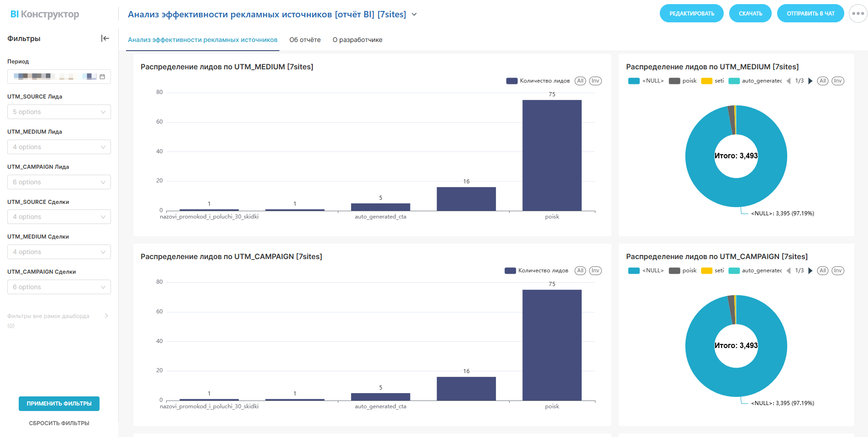Viewport: 868px width, 437px height.
Task: Open the UTM_SOURCE Лида dropdown
Action: pyautogui.click(x=59, y=112)
